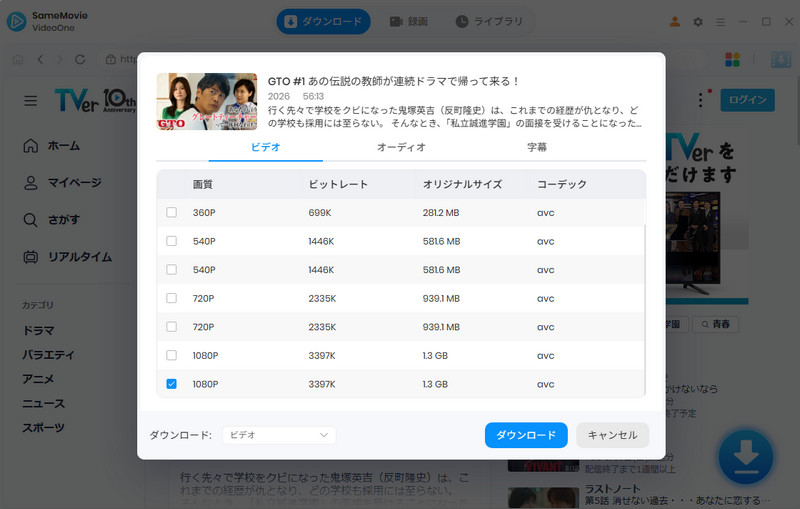Go forward with the right arrow icon
Viewport: 800px width, 509px height.
click(x=60, y=60)
